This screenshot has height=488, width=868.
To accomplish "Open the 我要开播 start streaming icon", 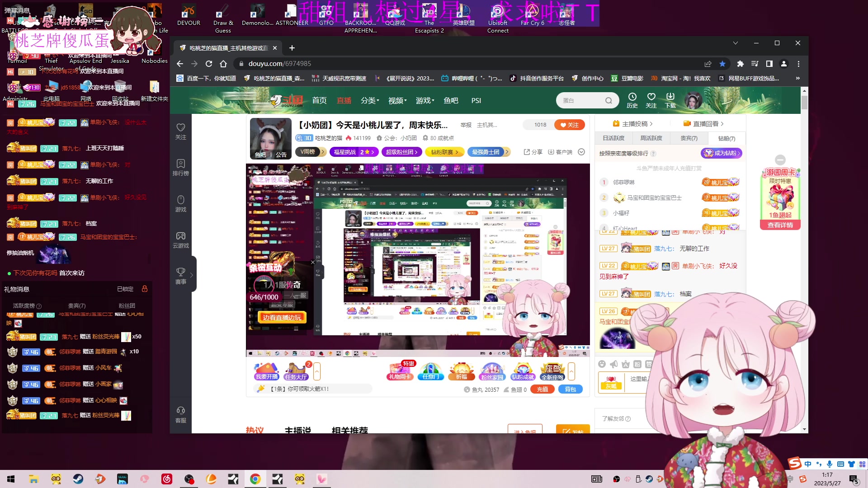I will pos(267,371).
